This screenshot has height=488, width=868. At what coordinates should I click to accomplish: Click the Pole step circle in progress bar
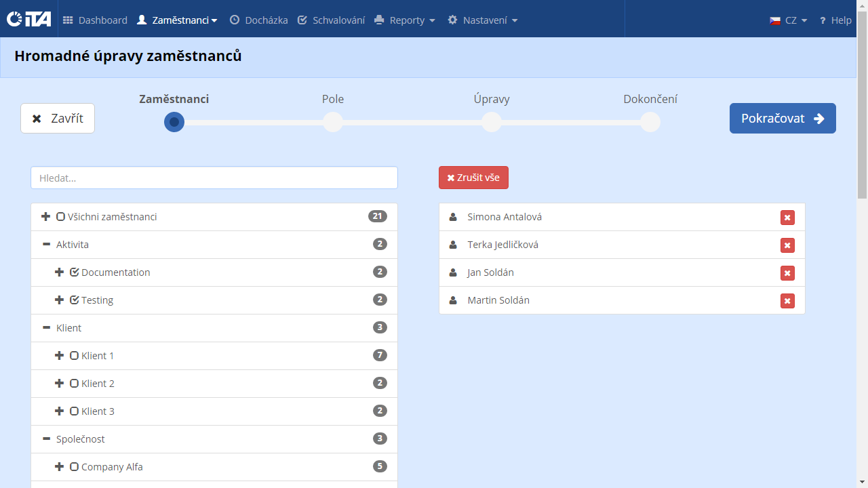tap(333, 122)
